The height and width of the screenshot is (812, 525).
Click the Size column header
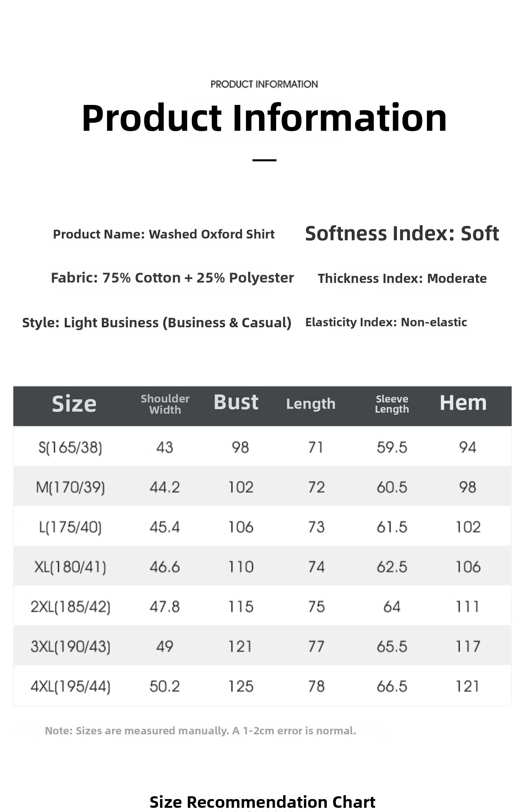tap(74, 404)
